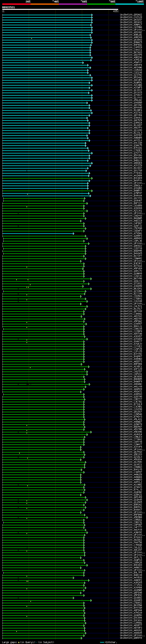The image size is (146, 644).
Task: Select hit UniRef100_Q066N9
Action: tap(131, 103)
